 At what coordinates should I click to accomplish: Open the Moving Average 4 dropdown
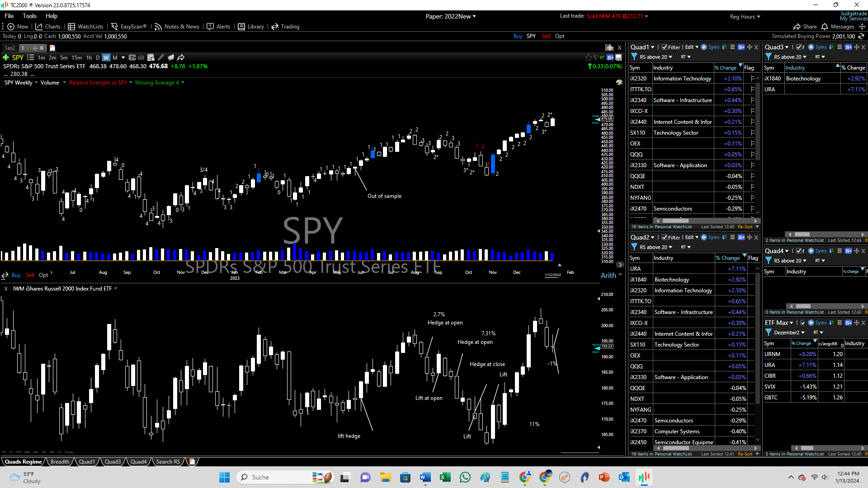[x=183, y=83]
